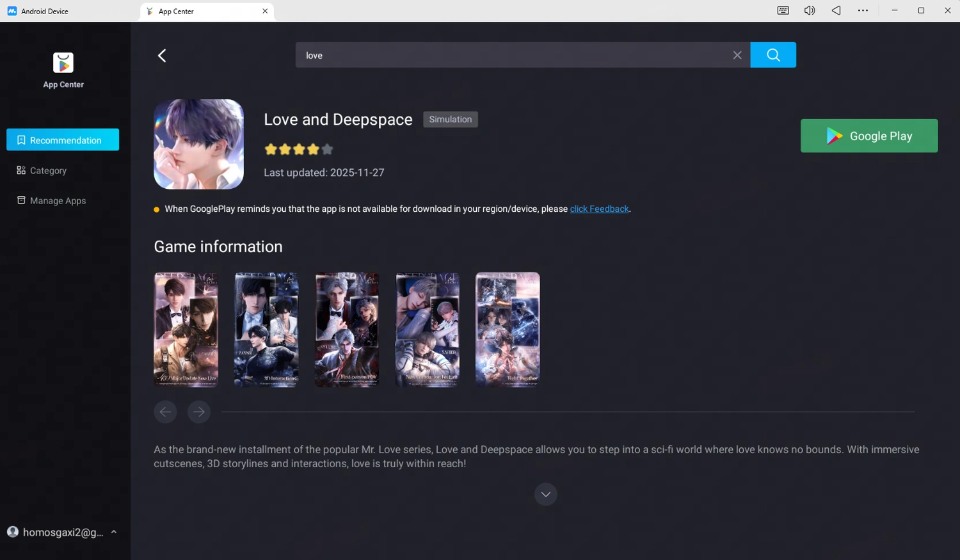The image size is (960, 560).
Task: Open Love and Deepspace on Google Play
Action: tap(868, 136)
